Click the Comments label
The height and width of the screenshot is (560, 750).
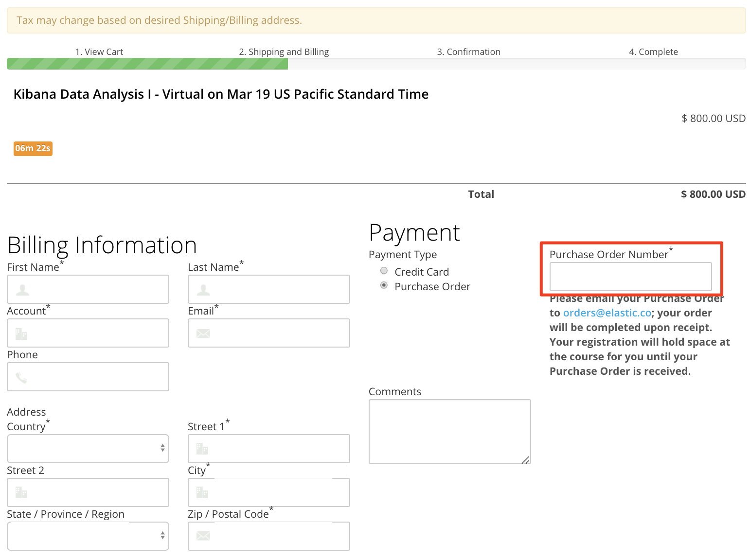(x=395, y=391)
